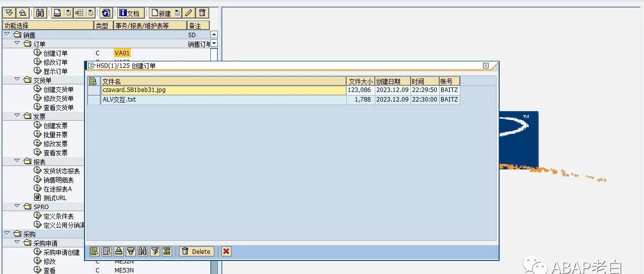Screen dimensions: 644x274
Task: Collapse the 报表 folder node
Action: pyautogui.click(x=17, y=162)
